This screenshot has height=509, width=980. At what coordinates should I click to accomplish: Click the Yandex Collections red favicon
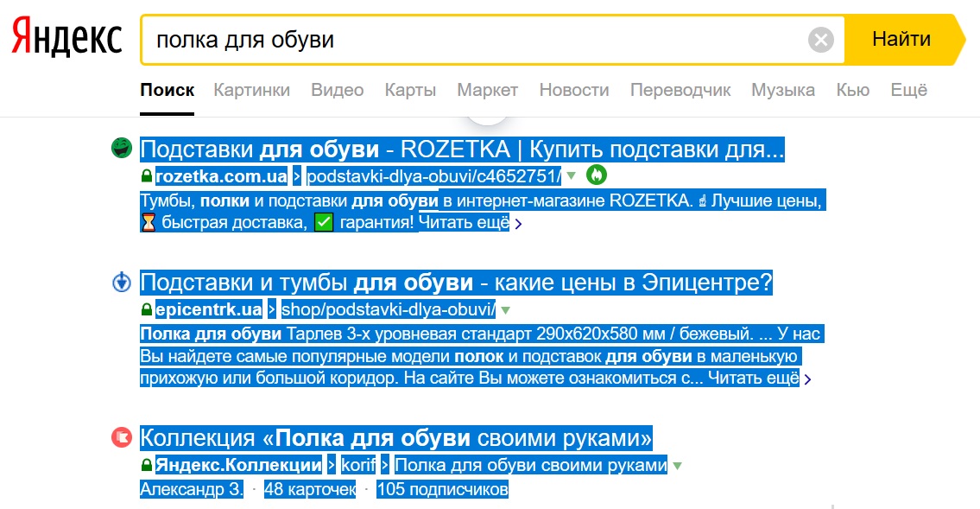tap(122, 437)
